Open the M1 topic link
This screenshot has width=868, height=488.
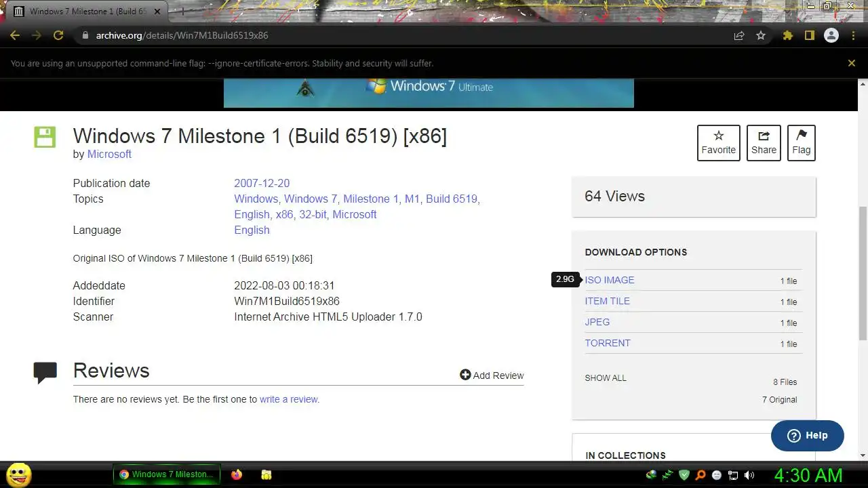point(412,199)
